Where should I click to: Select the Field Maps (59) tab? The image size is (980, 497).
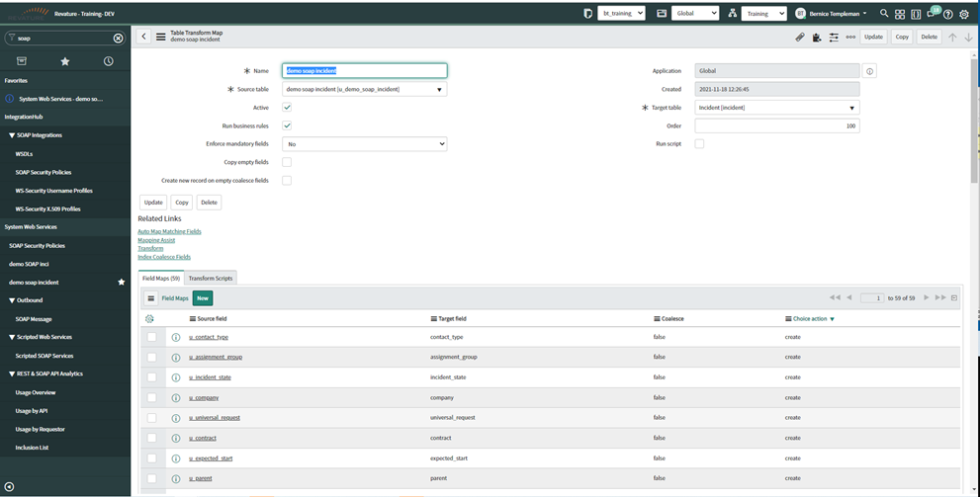click(161, 279)
